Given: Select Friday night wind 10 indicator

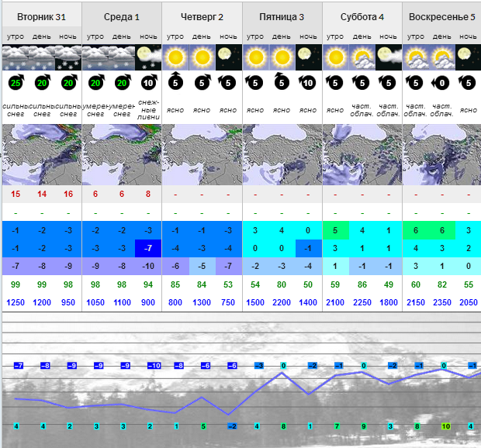Looking at the screenshot, I should point(307,82).
